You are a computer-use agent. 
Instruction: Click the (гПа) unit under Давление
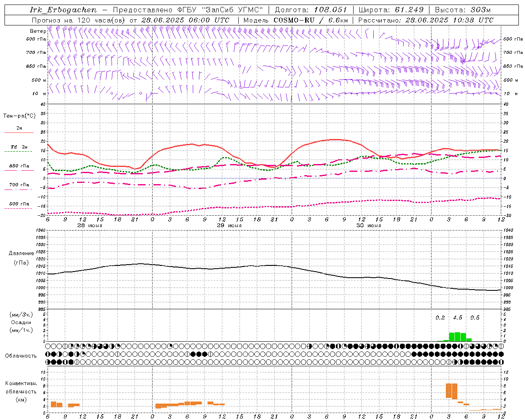coord(21,263)
